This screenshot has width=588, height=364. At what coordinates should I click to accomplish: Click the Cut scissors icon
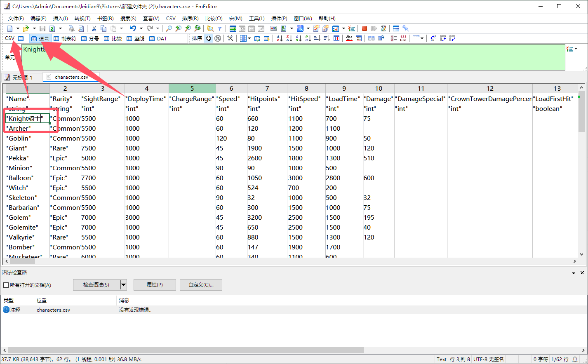[94, 28]
